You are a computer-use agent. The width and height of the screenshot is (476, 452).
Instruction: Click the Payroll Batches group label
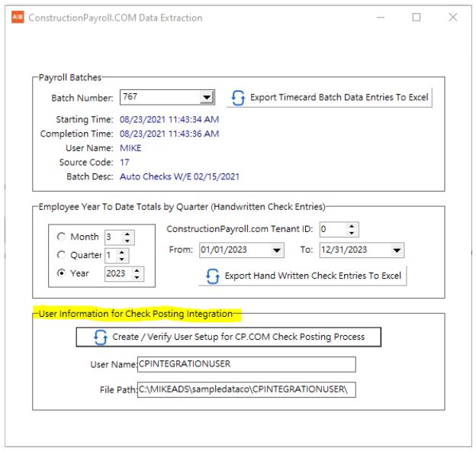[70, 77]
